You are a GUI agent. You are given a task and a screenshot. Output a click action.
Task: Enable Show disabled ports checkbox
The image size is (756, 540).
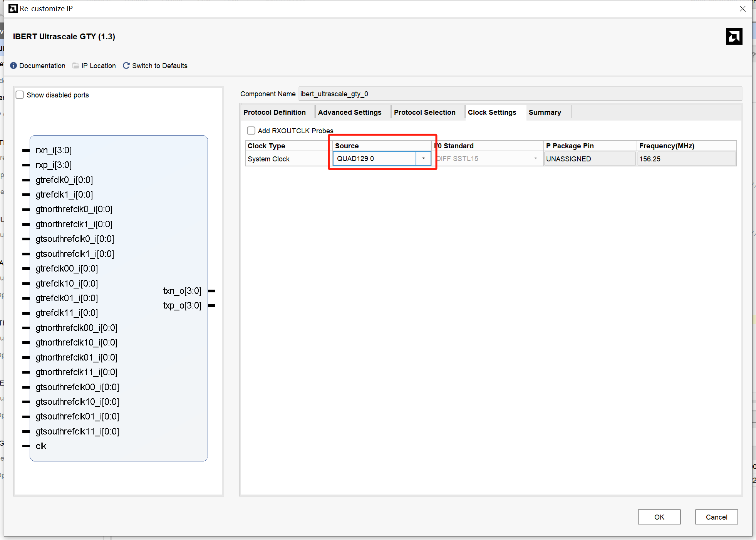[20, 95]
